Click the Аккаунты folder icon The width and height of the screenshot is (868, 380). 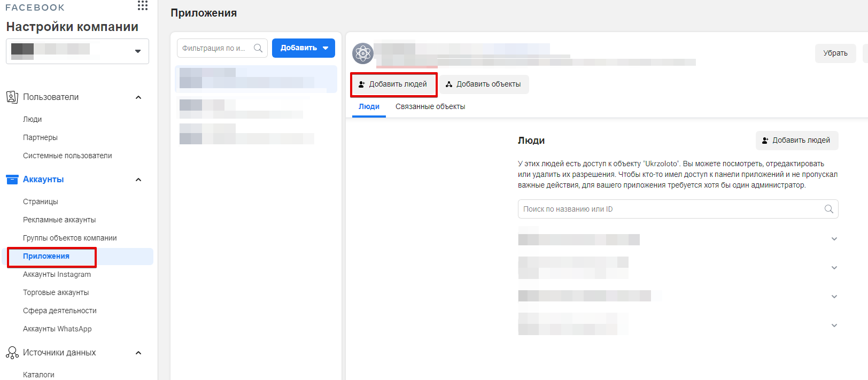tap(12, 180)
